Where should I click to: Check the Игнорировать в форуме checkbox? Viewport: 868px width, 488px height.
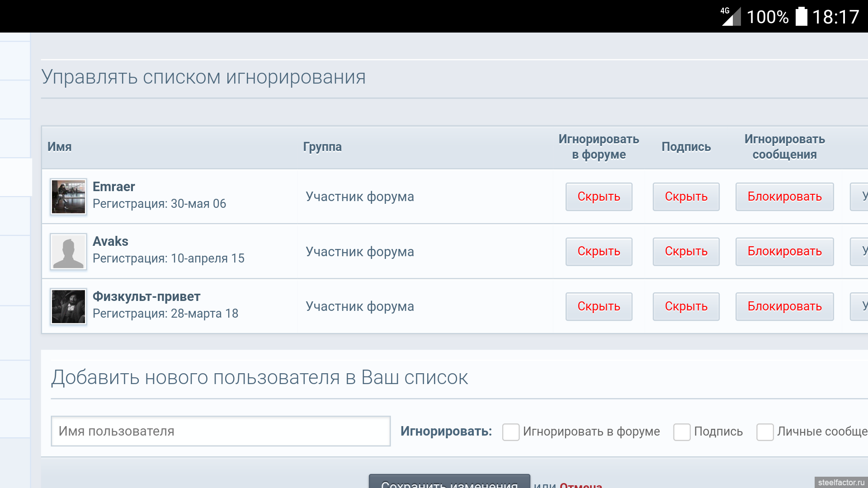click(511, 432)
